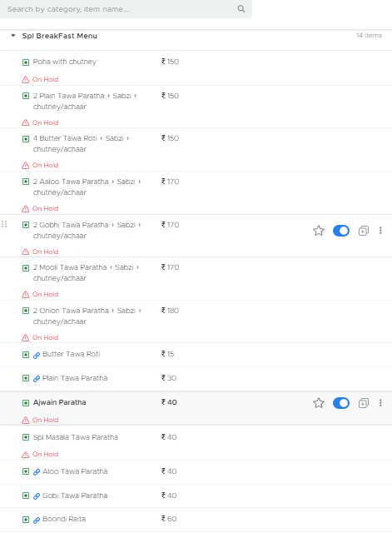Collapse the Spl BreakFast Menu category
The image size is (392, 533).
tap(13, 35)
